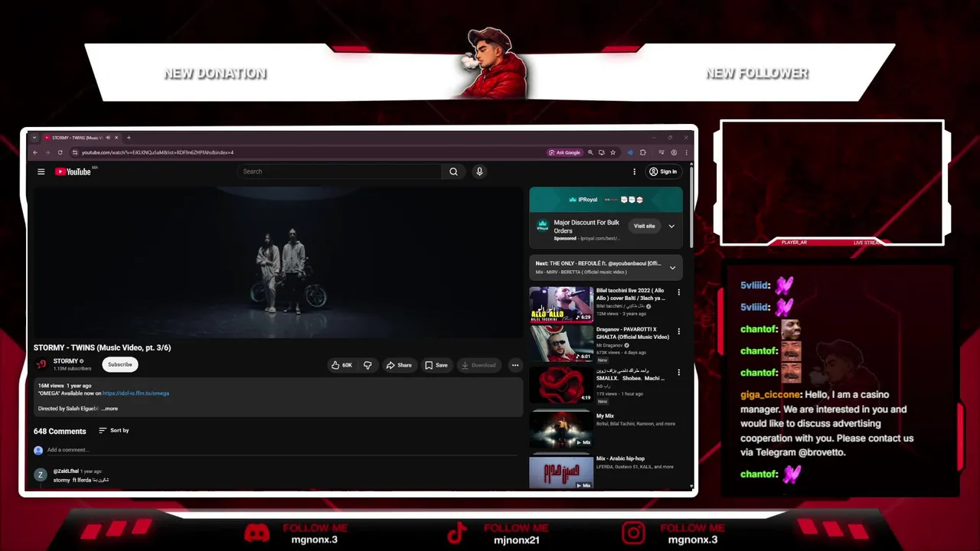The width and height of the screenshot is (980, 551).
Task: Click the STORMY channel avatar
Action: click(x=41, y=364)
